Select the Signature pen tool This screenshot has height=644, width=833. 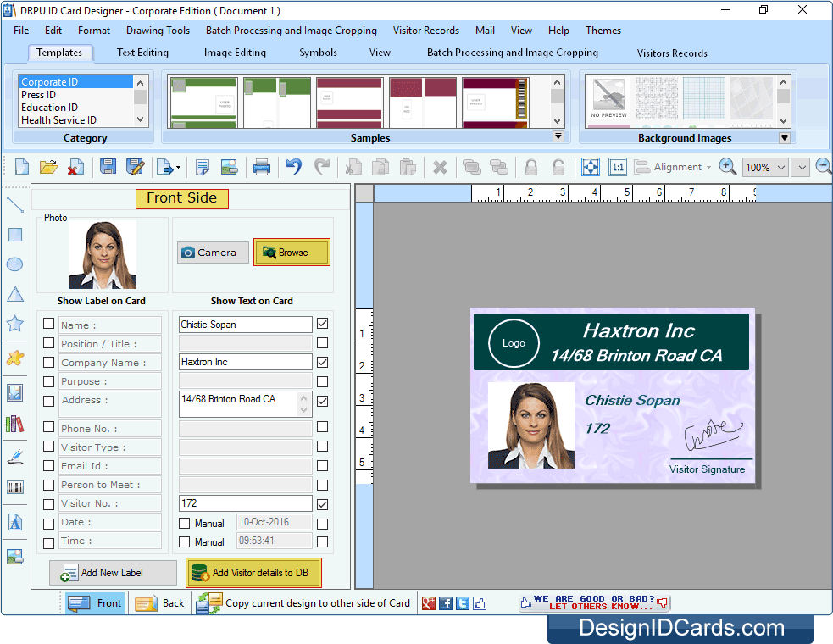tap(15, 457)
